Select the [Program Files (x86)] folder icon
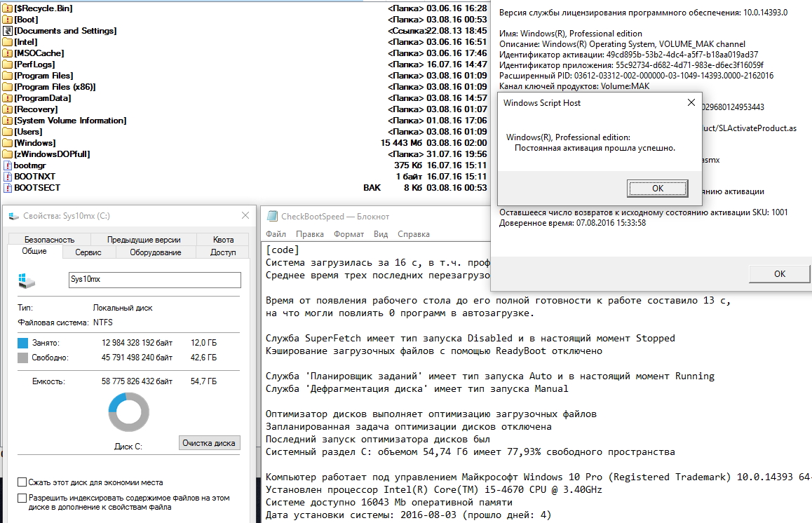Viewport: 812px width, 523px height. coord(7,87)
